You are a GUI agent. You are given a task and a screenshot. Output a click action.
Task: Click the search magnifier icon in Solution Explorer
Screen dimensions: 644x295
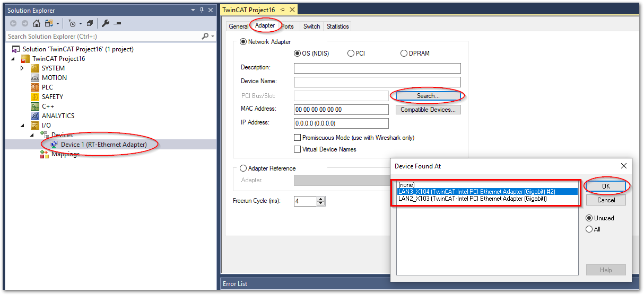click(205, 36)
